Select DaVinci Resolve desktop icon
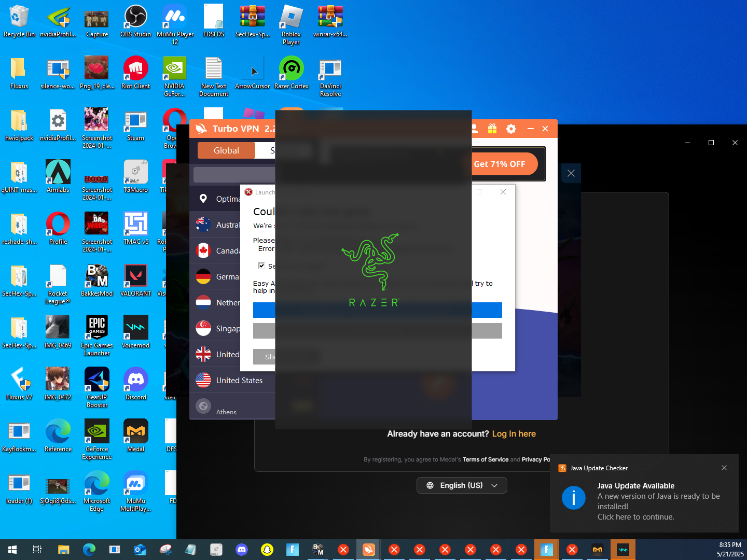 pos(330,77)
